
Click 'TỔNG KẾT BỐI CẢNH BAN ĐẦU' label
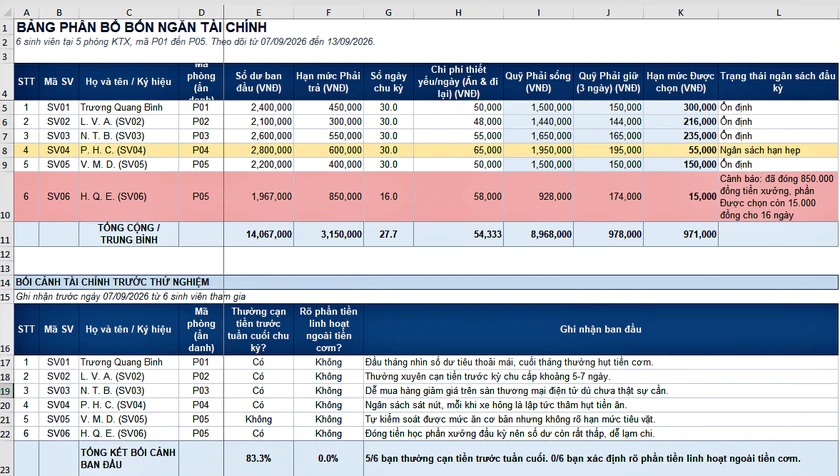click(x=128, y=458)
